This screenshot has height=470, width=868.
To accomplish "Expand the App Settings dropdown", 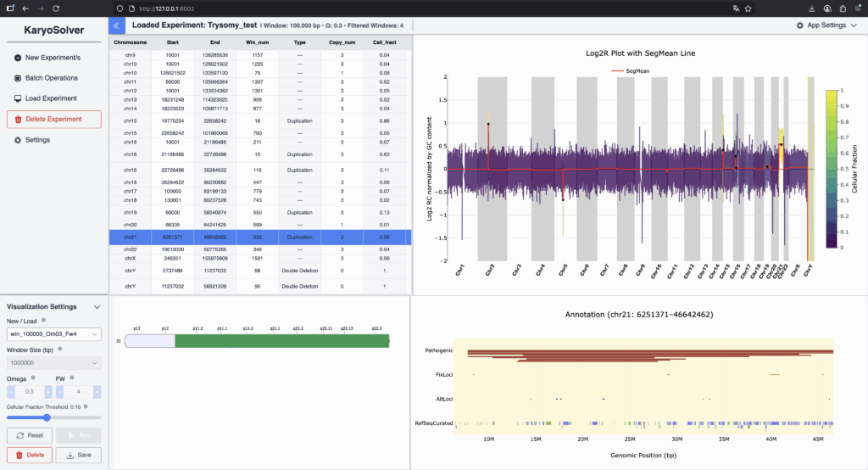I will click(x=826, y=25).
